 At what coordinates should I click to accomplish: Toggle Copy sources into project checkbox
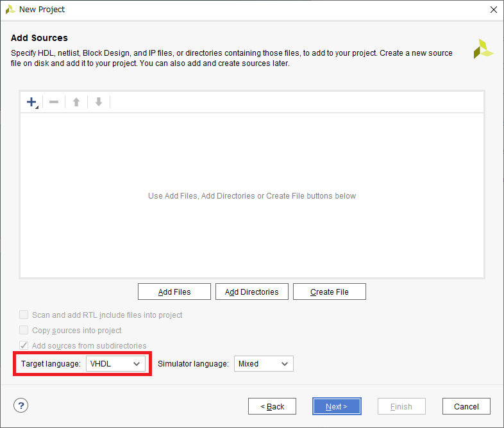(x=24, y=330)
